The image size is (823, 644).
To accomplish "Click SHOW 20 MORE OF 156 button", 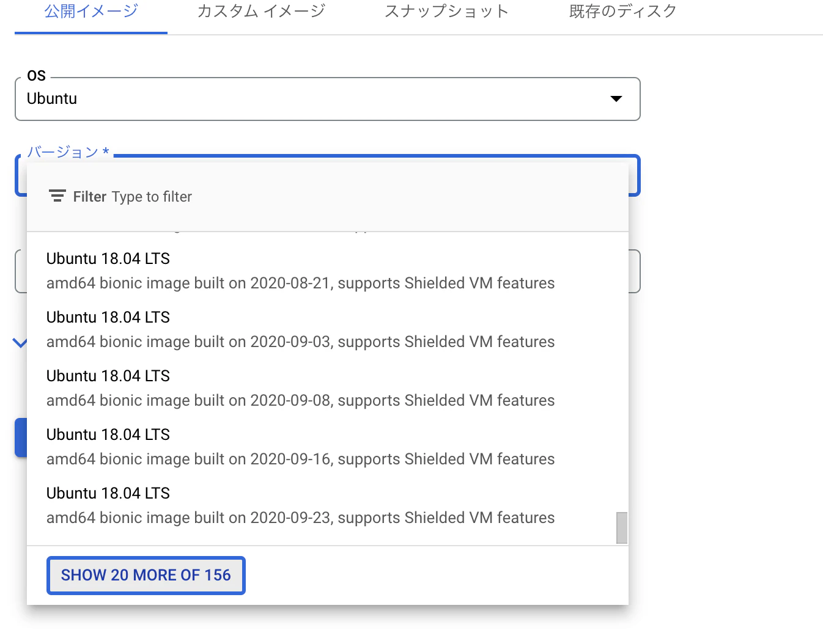I will 146,575.
